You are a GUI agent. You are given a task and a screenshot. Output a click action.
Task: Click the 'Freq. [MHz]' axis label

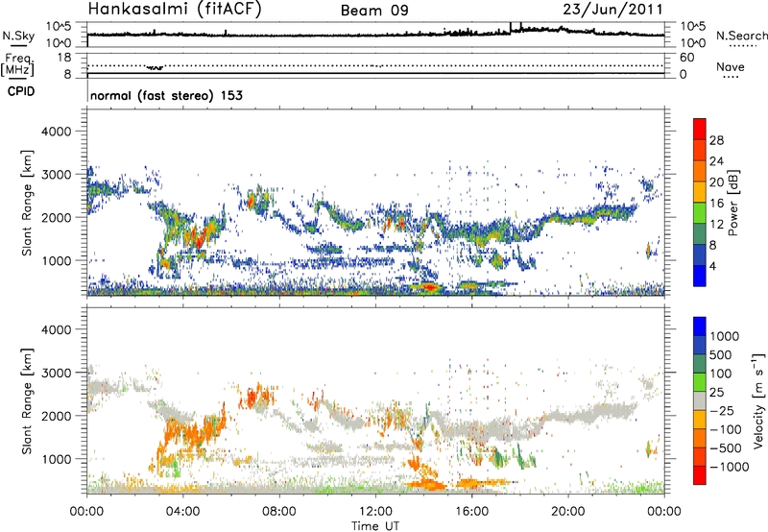click(18, 64)
